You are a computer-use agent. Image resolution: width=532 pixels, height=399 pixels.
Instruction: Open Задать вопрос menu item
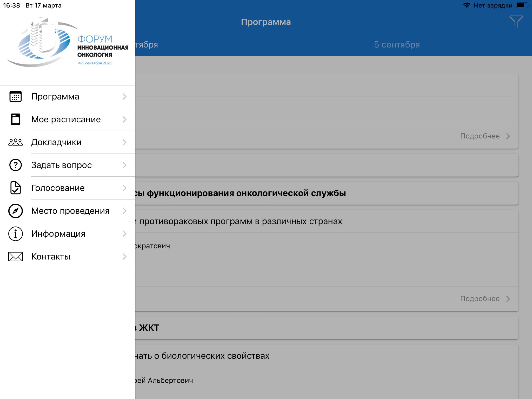(62, 165)
